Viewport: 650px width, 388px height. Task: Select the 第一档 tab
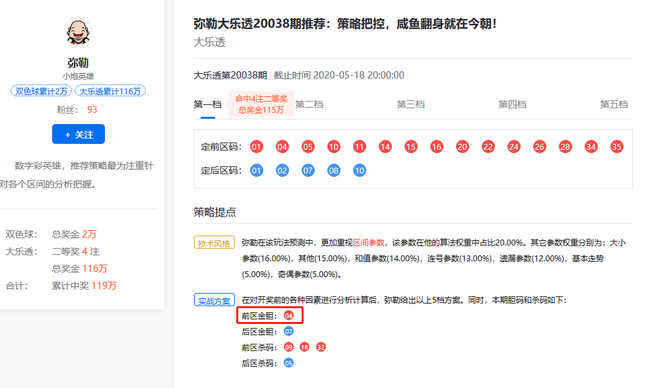(x=208, y=104)
